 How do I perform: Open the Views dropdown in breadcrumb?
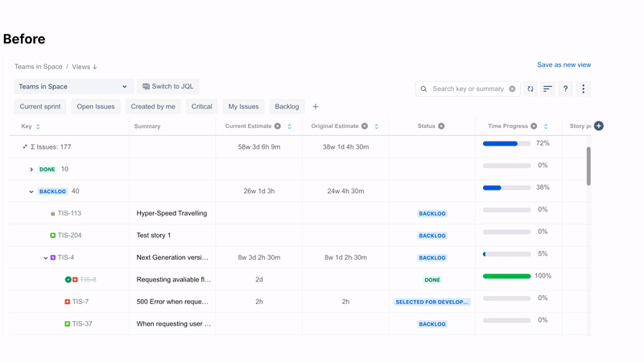click(85, 67)
